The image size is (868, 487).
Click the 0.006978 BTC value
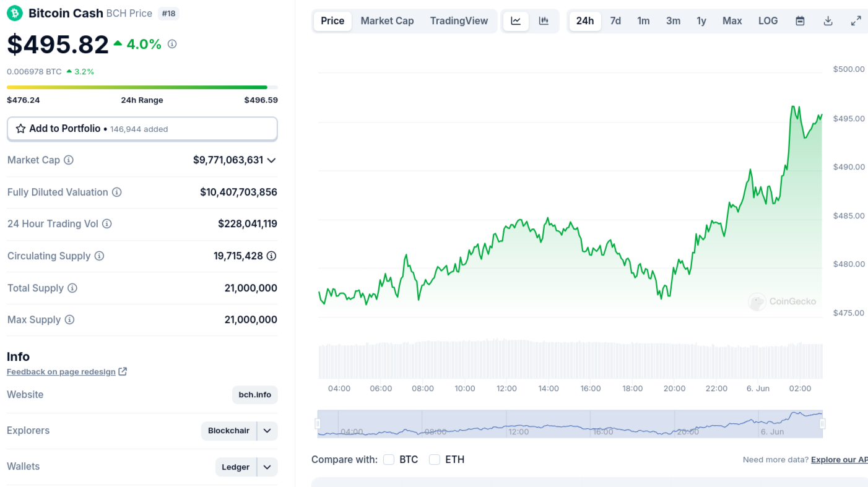[x=34, y=71]
